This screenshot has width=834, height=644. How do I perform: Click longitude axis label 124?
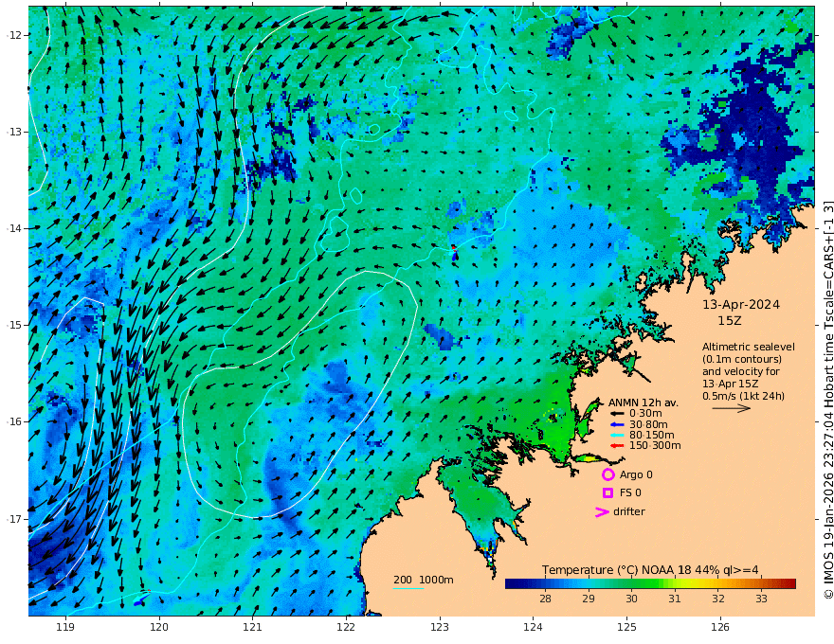point(533,628)
